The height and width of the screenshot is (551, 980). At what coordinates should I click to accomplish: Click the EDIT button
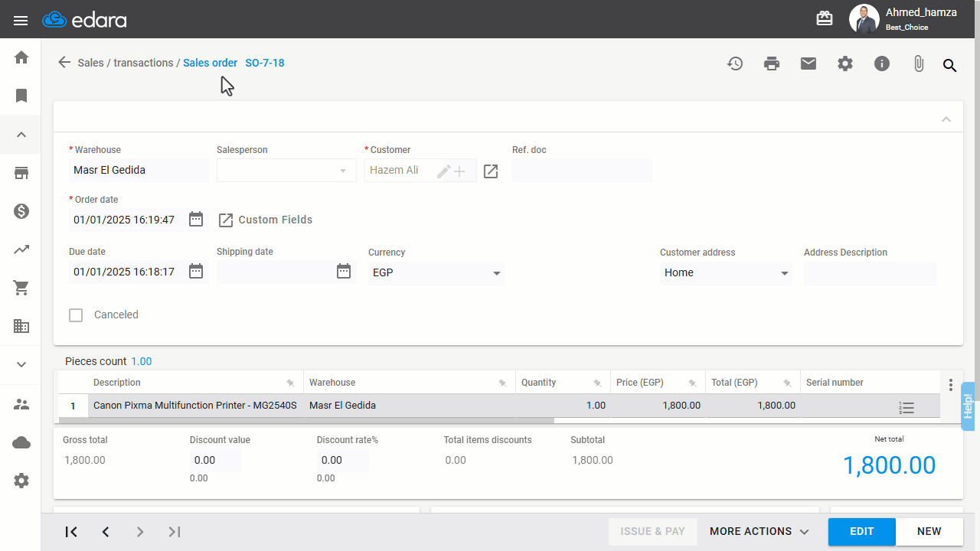click(862, 532)
